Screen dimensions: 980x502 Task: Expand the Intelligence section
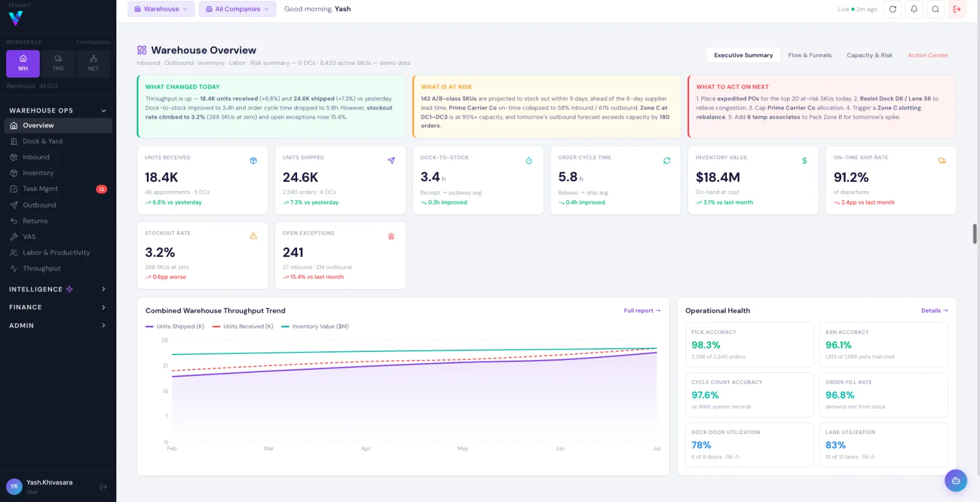click(58, 289)
